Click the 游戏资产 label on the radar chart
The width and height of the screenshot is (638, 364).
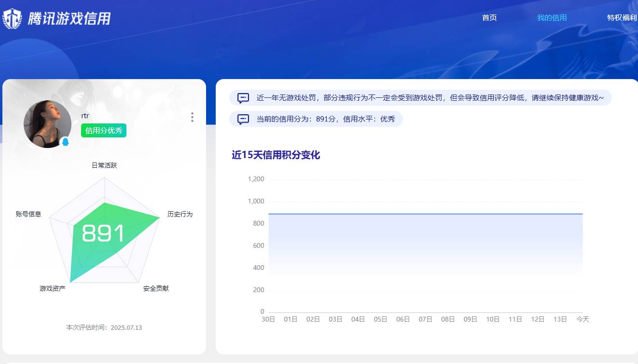[53, 288]
